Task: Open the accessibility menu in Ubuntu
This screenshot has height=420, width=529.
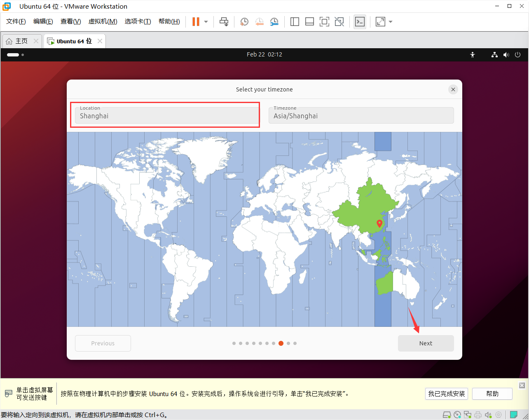Action: [473, 54]
